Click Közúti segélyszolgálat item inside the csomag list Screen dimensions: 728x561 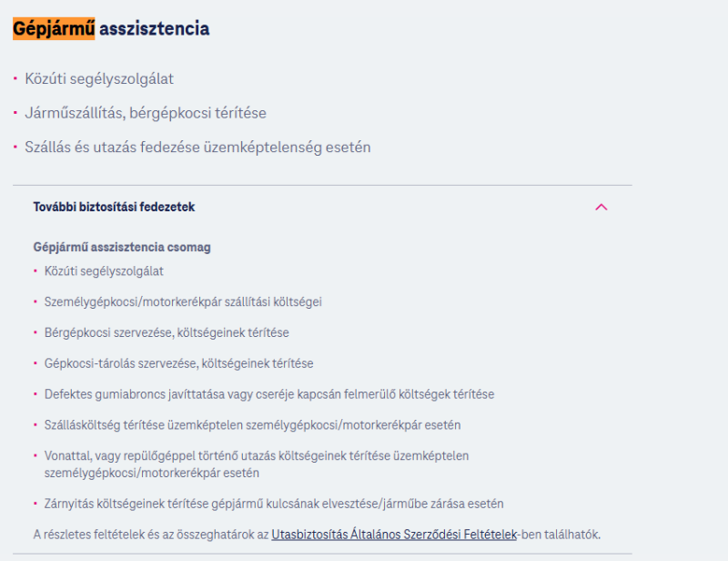(x=104, y=271)
